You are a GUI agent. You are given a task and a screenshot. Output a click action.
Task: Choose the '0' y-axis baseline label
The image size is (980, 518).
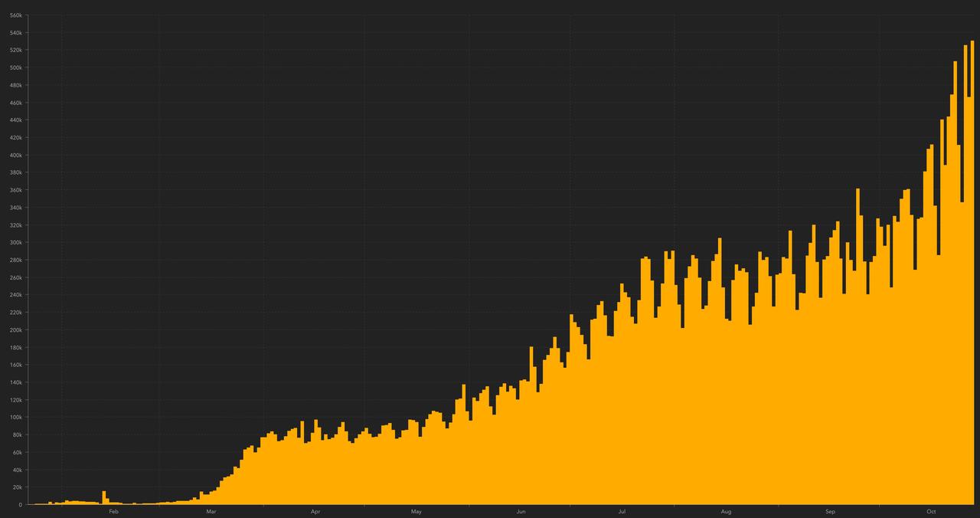tap(21, 504)
